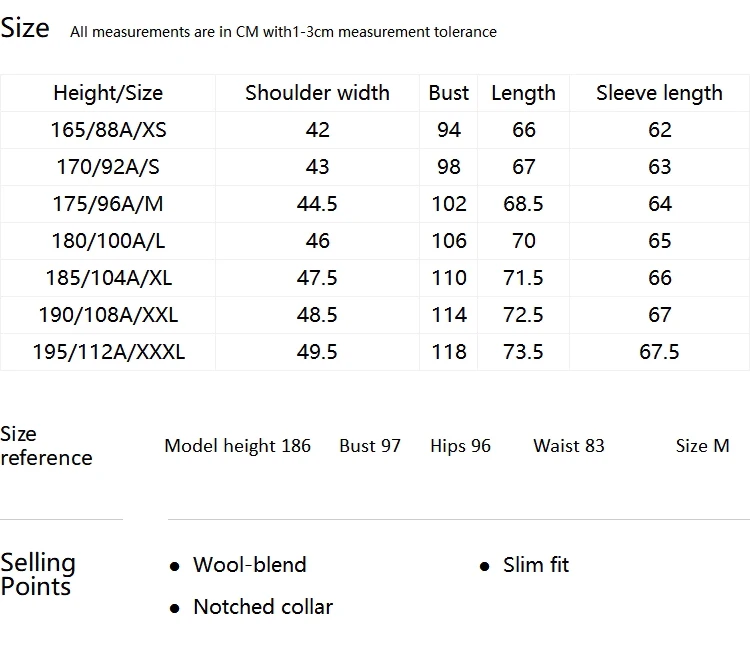Click the Hips 96 reference text

tap(460, 446)
